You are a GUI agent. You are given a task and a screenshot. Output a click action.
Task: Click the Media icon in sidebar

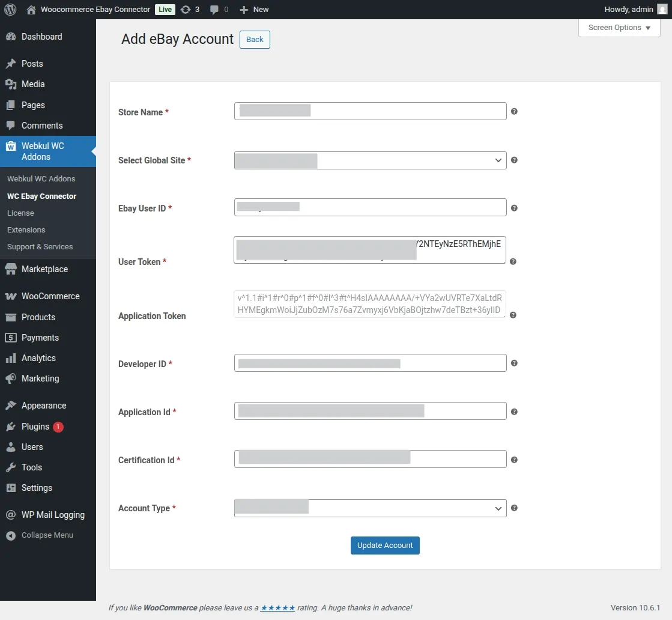pyautogui.click(x=11, y=85)
